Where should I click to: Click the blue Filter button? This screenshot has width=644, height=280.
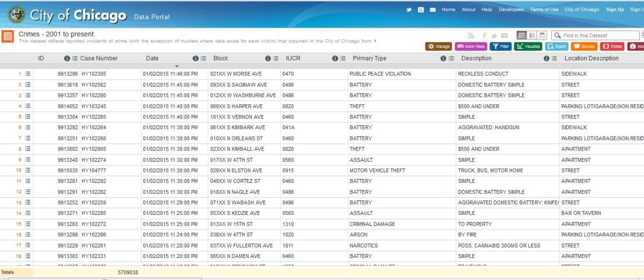tap(500, 47)
